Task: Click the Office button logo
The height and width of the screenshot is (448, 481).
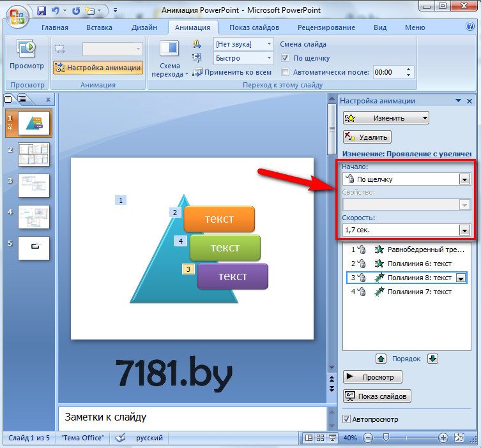Action: (x=17, y=17)
